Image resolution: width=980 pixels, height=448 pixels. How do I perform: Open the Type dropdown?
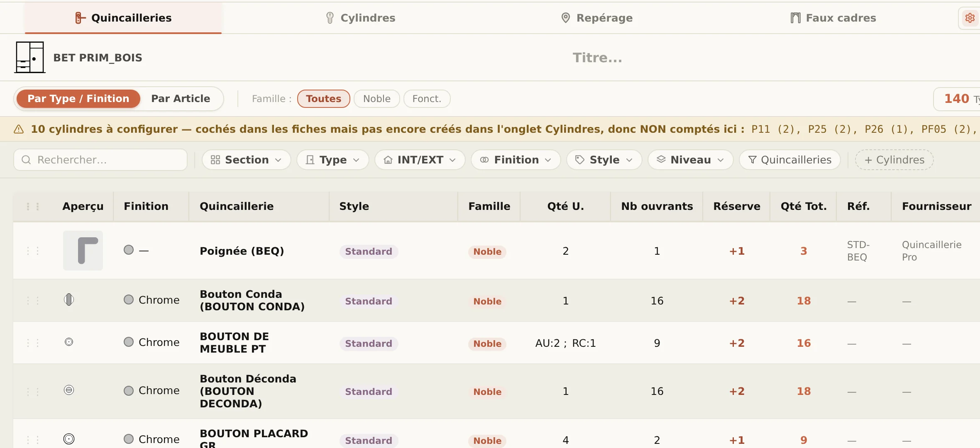pos(333,160)
